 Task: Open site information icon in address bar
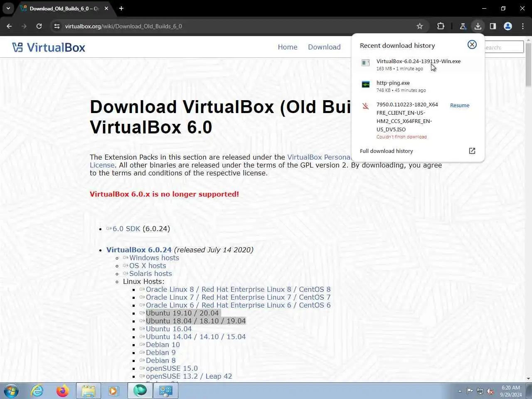[x=57, y=26]
